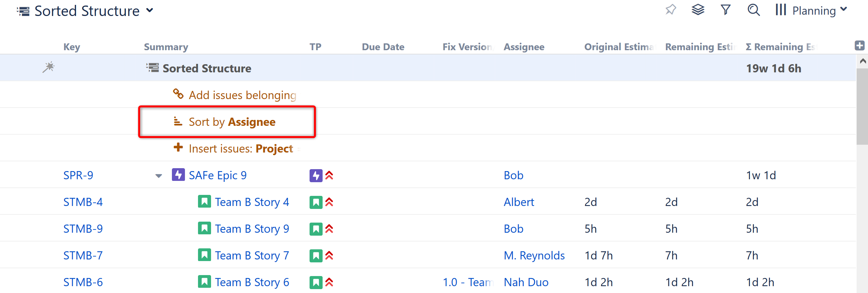868x293 pixels.
Task: Open the Team B Story 6 summary link
Action: point(252,282)
